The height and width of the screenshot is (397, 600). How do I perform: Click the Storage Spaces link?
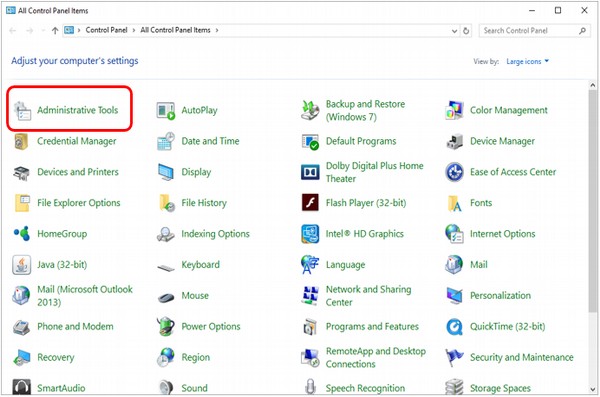[x=500, y=388]
